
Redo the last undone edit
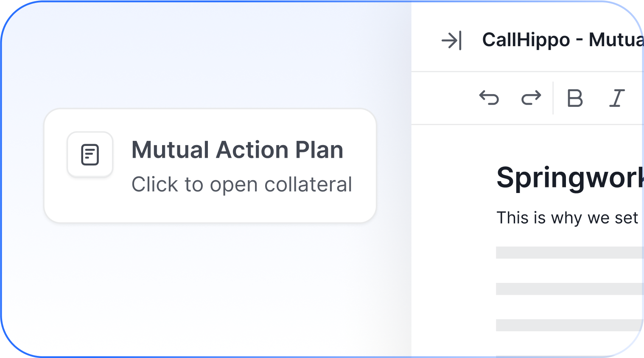coord(531,98)
